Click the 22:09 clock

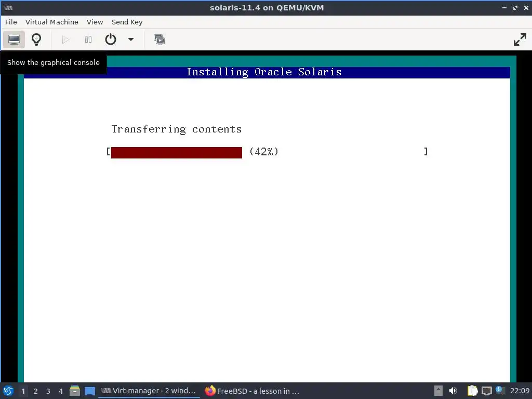(x=520, y=391)
